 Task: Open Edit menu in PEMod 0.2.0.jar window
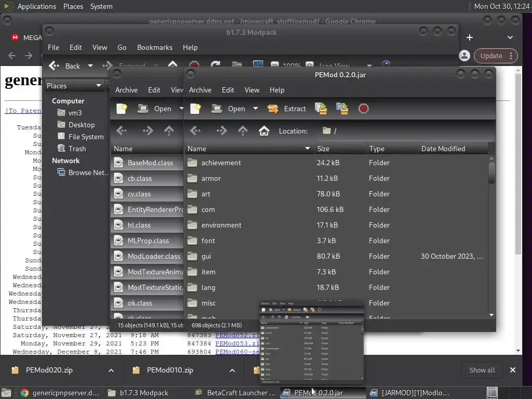228,90
